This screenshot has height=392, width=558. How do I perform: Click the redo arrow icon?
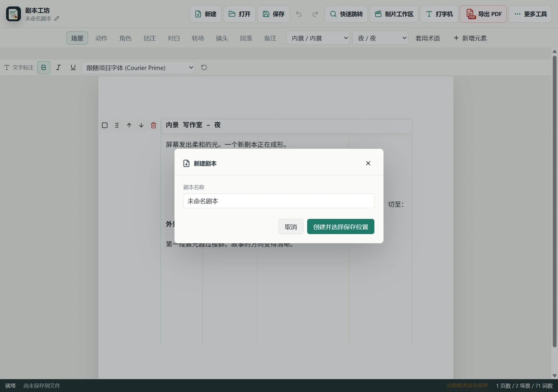coord(315,14)
